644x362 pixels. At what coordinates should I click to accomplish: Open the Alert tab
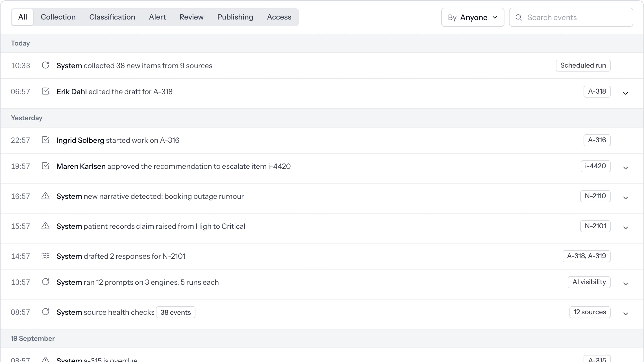pos(157,17)
